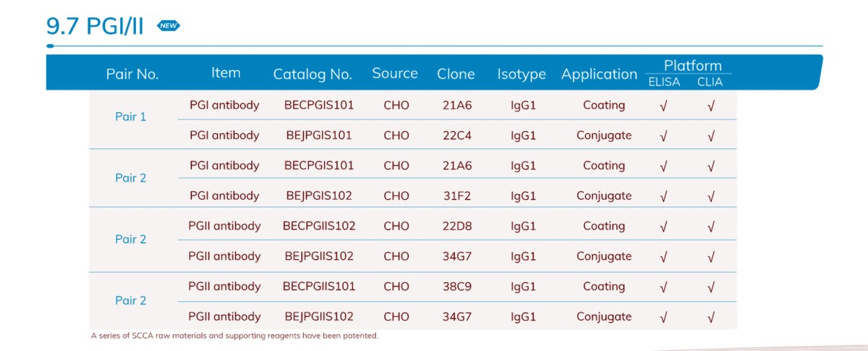
Task: Select the Application column header
Action: (599, 74)
